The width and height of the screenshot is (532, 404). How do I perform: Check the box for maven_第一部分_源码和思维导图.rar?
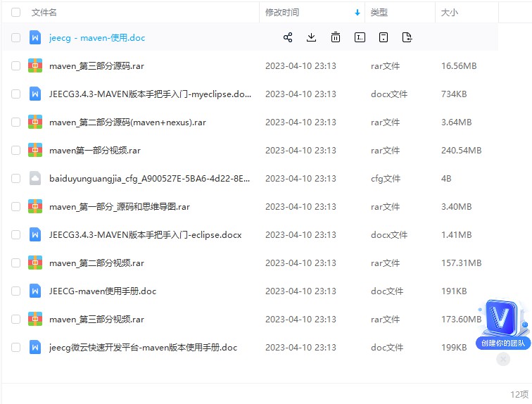(x=15, y=207)
